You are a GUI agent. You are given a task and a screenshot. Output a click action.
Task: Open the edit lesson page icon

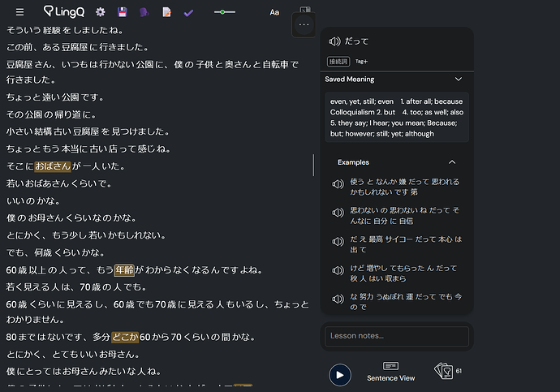(167, 12)
